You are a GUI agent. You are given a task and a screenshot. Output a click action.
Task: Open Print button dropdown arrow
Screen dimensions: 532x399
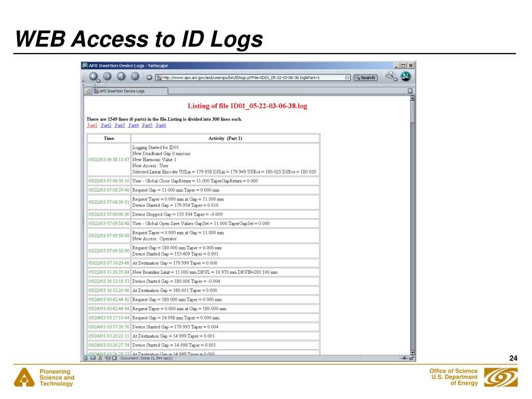[395, 79]
